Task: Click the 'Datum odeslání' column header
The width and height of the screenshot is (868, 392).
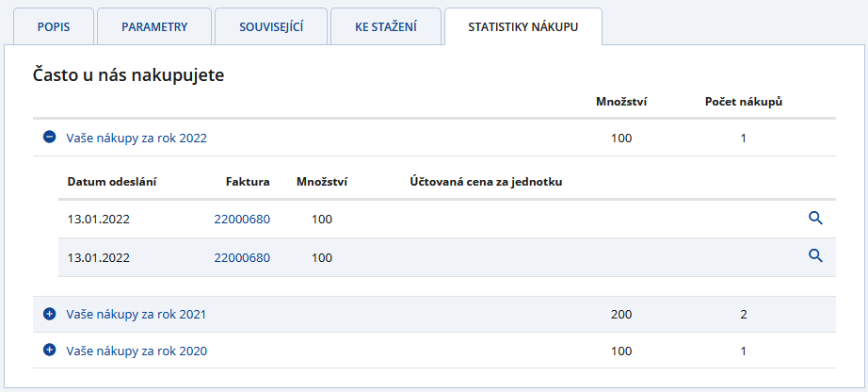Action: point(112,181)
